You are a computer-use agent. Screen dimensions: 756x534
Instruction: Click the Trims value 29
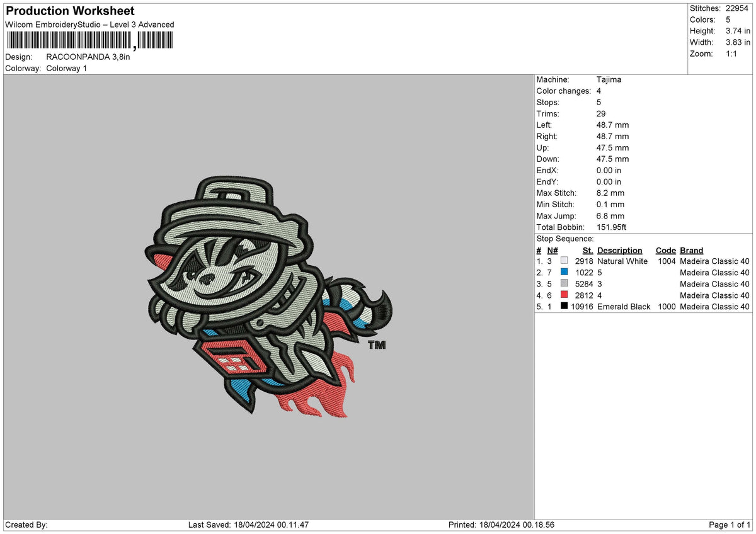coord(601,113)
